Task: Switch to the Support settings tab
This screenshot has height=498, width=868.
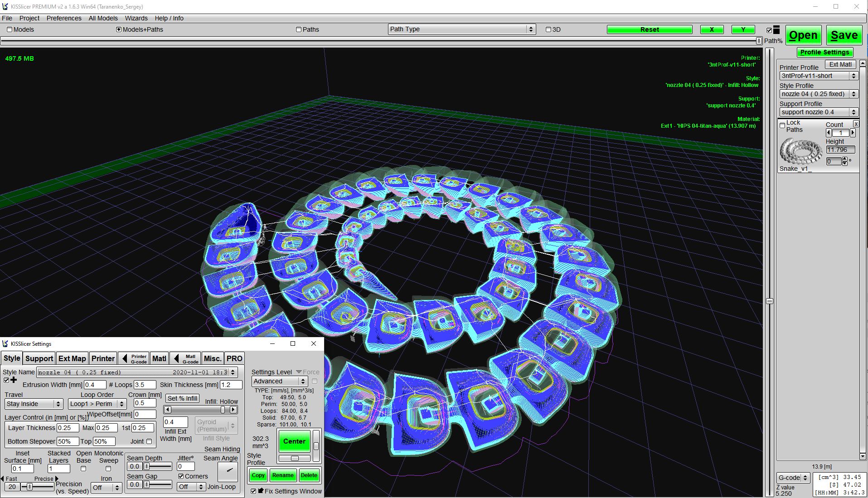Action: tap(39, 358)
